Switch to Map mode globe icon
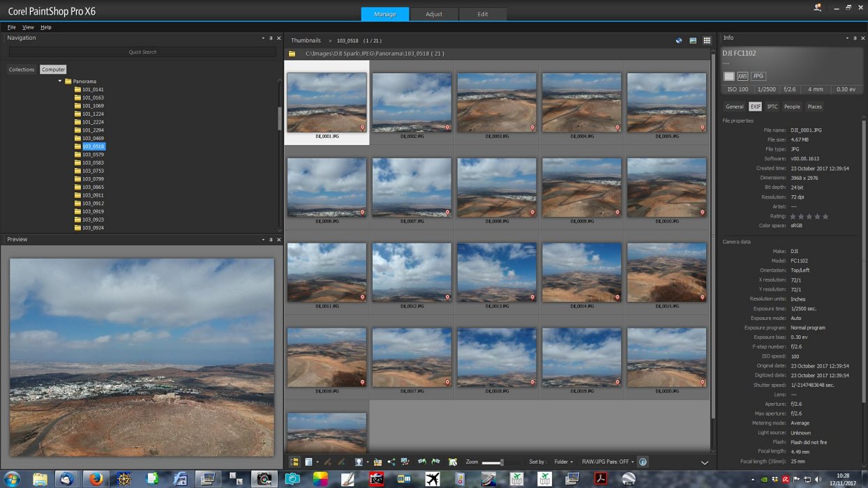 click(x=679, y=40)
